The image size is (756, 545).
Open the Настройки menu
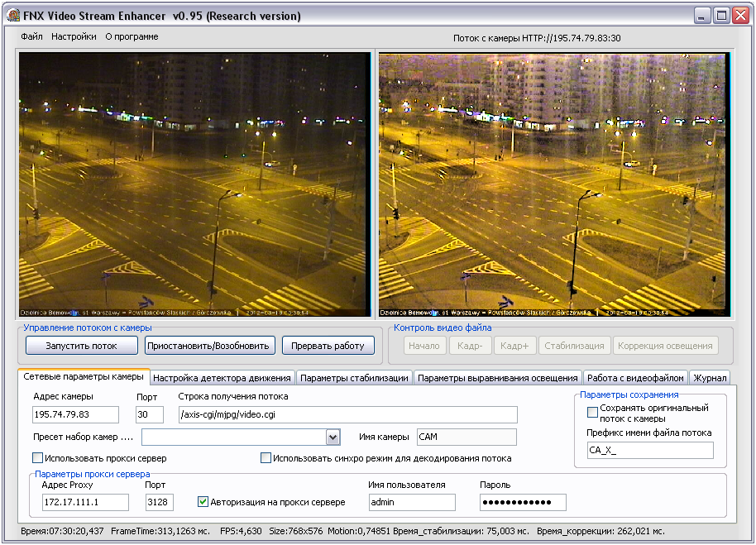tap(74, 36)
